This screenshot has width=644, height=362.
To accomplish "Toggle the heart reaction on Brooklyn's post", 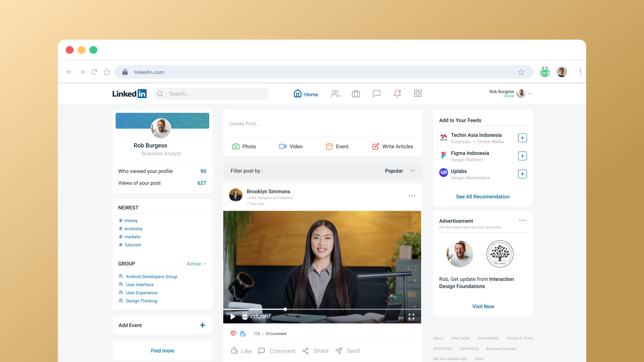I will 233,333.
